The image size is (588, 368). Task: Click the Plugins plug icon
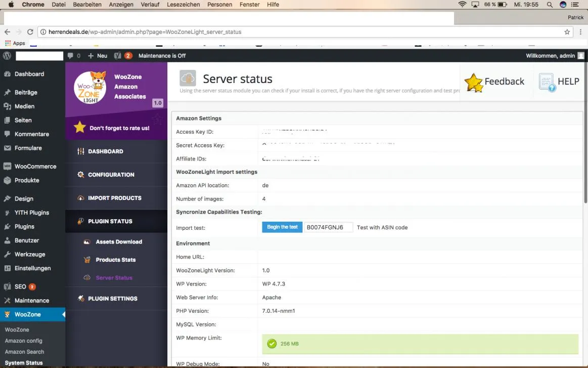tap(7, 226)
